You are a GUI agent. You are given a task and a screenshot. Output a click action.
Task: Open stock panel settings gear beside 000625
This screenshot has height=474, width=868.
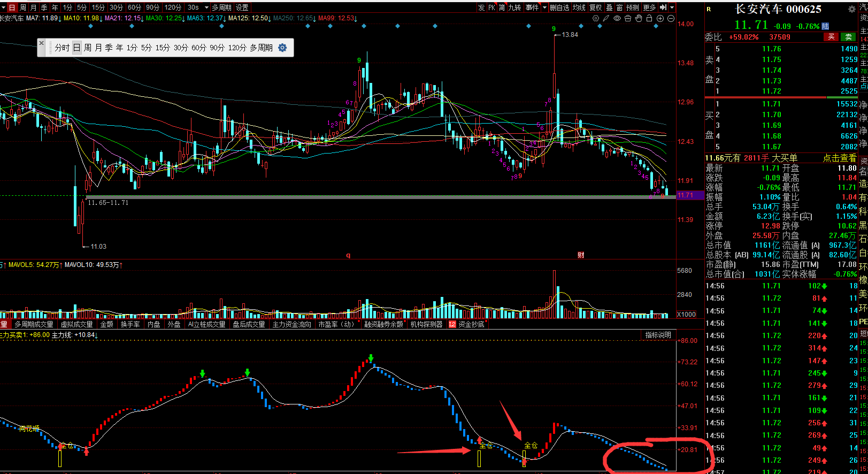click(x=852, y=9)
